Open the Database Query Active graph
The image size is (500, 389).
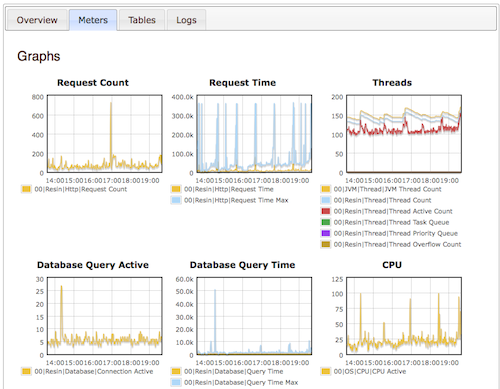point(105,316)
